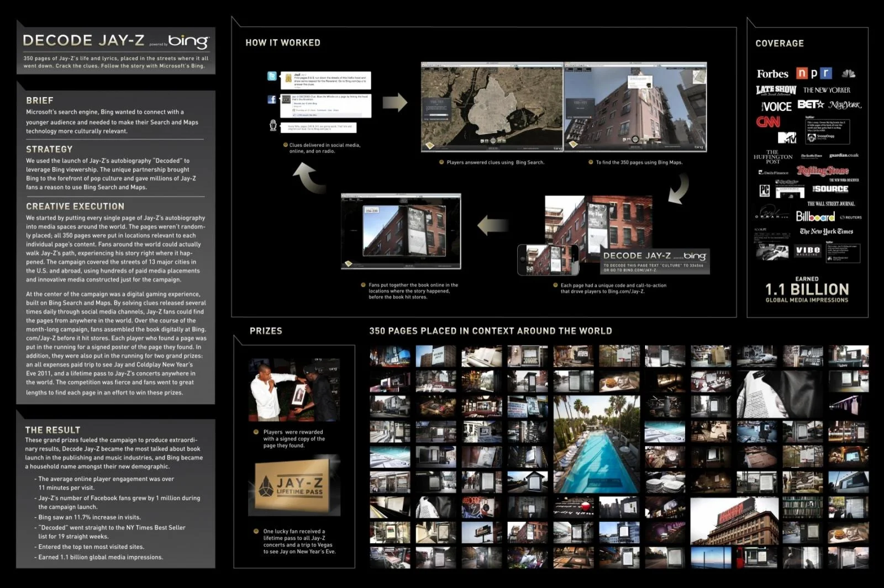
Task: Click The New York Times logo
Action: (x=826, y=231)
